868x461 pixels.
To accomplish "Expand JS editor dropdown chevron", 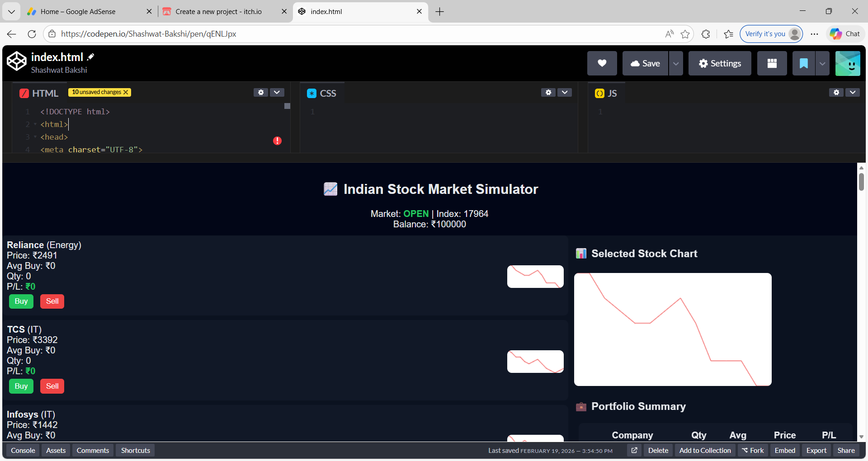I will pos(853,92).
